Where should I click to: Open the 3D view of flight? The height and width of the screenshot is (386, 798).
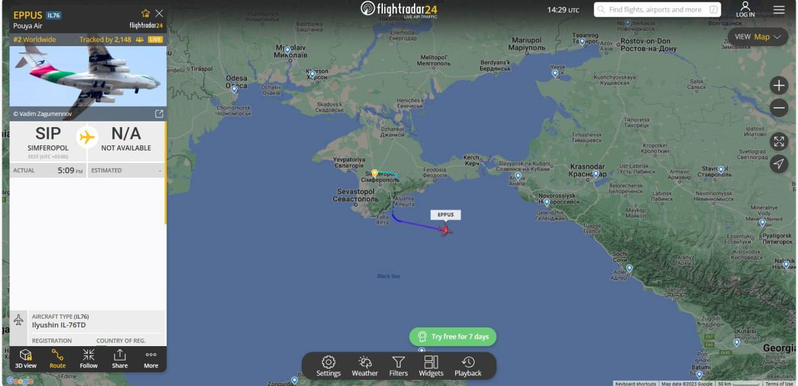tap(25, 359)
